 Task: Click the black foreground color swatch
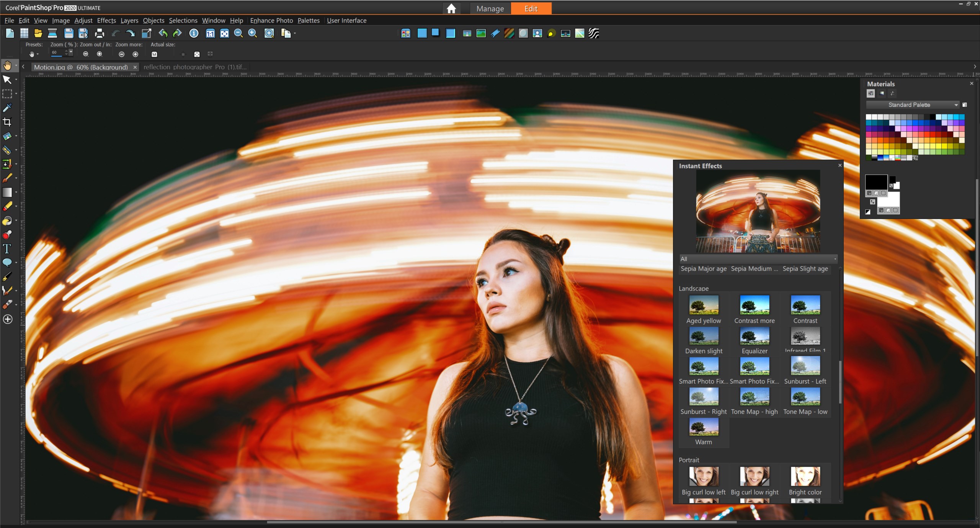pos(876,182)
